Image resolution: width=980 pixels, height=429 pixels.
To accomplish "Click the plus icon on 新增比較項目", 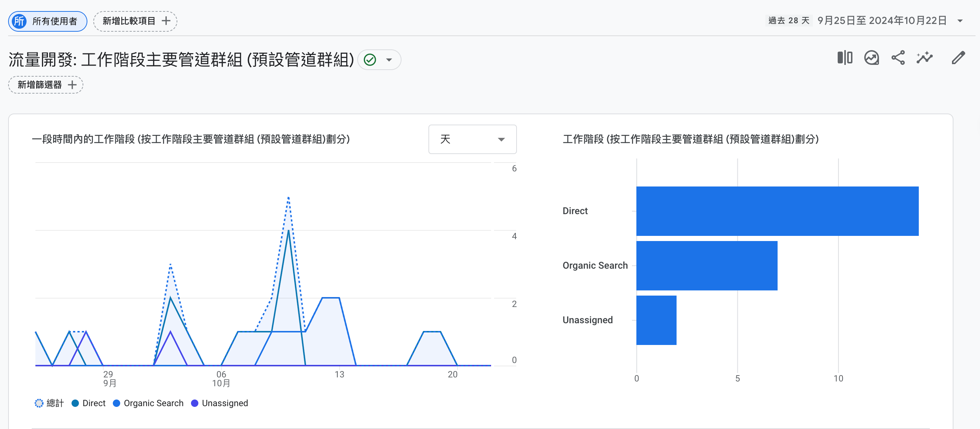I will pyautogui.click(x=166, y=21).
